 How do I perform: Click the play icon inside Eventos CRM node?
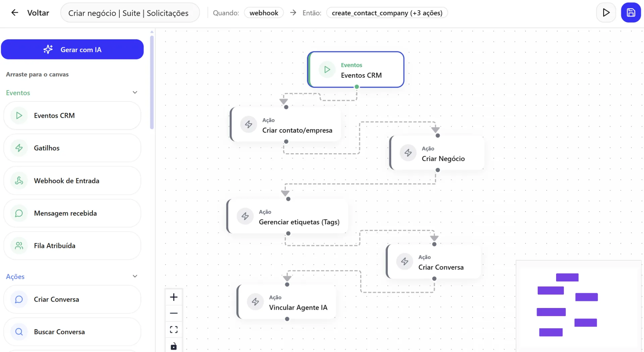click(x=327, y=70)
